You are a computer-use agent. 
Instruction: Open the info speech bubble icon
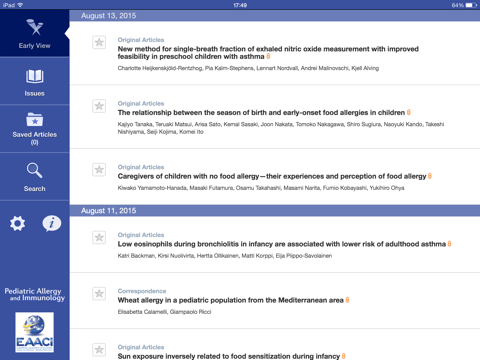click(52, 223)
